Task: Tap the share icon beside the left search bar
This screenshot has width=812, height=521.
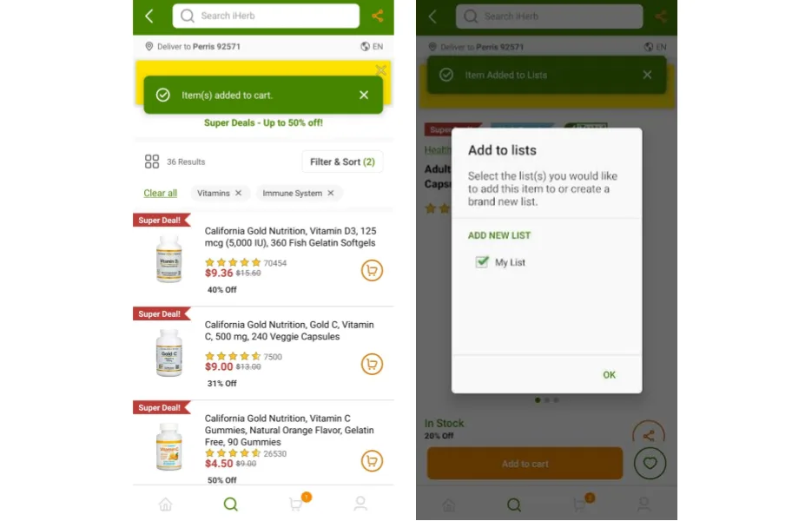Action: 378,16
